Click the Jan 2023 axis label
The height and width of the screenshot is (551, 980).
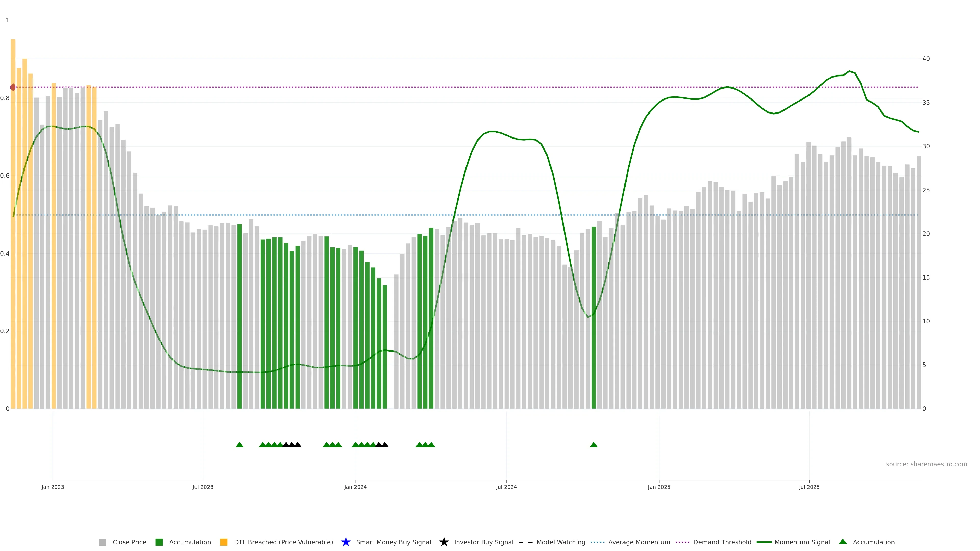pos(53,487)
